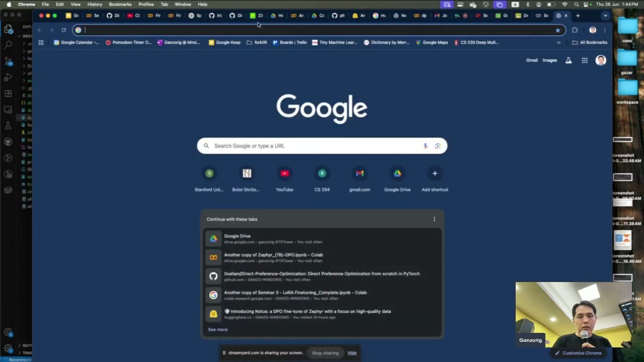Open the CS 294 shortcut
644x362 pixels.
tap(322, 179)
